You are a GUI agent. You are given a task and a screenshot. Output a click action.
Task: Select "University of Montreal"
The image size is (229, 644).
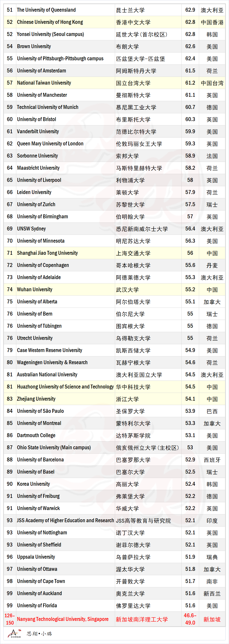(39, 423)
